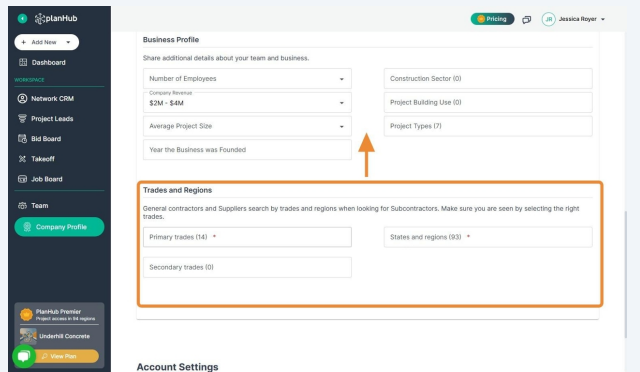Click the Dashboard grid icon

click(23, 62)
